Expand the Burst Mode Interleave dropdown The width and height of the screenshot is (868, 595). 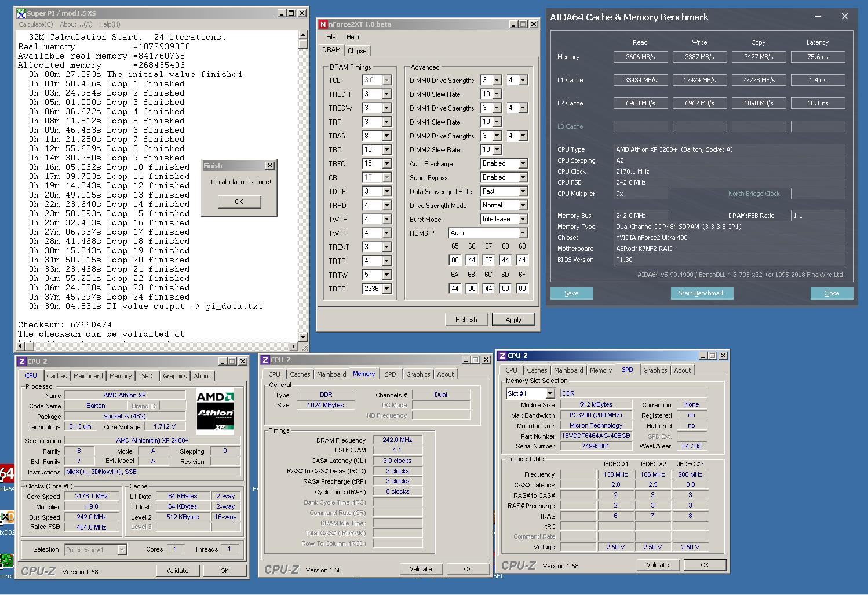[x=523, y=219]
